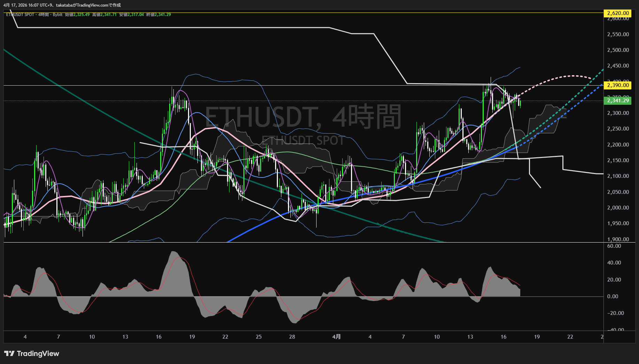
Task: Click the 2,100.00 price axis label
Action: (x=618, y=176)
